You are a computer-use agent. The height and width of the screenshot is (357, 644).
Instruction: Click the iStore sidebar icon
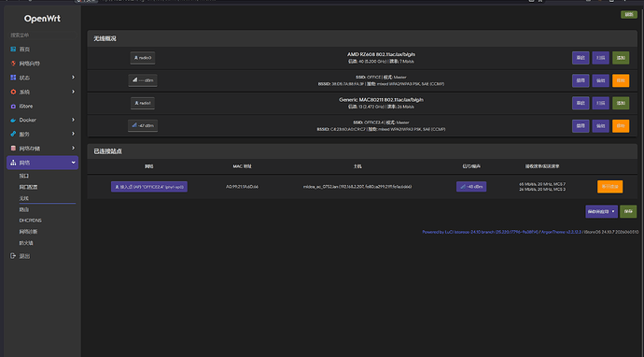[13, 107]
